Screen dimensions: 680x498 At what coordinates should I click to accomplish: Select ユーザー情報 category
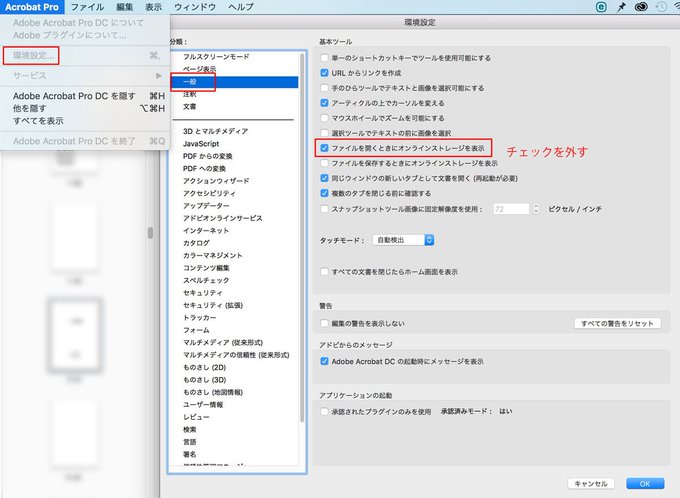(203, 404)
